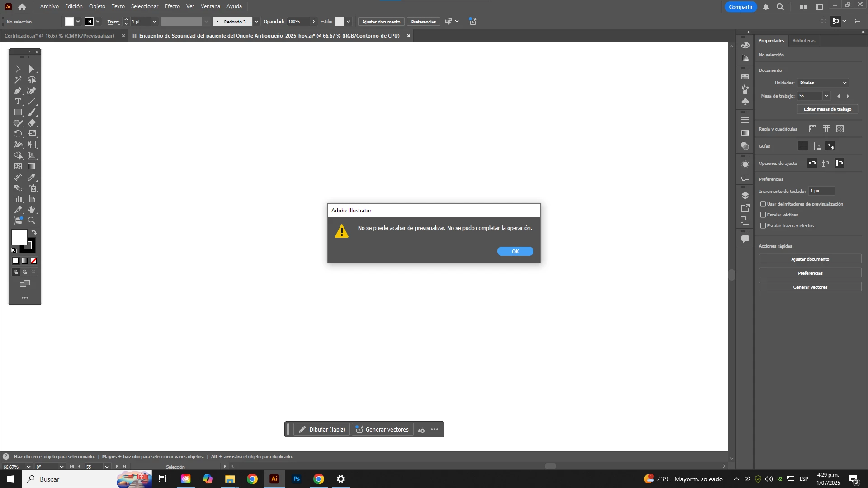Enable Usar delimitadores de previsualización checkbox
868x488 pixels.
763,204
